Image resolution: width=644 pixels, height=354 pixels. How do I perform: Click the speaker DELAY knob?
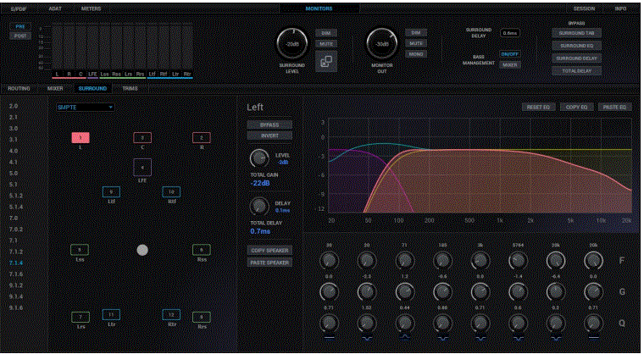pos(259,206)
